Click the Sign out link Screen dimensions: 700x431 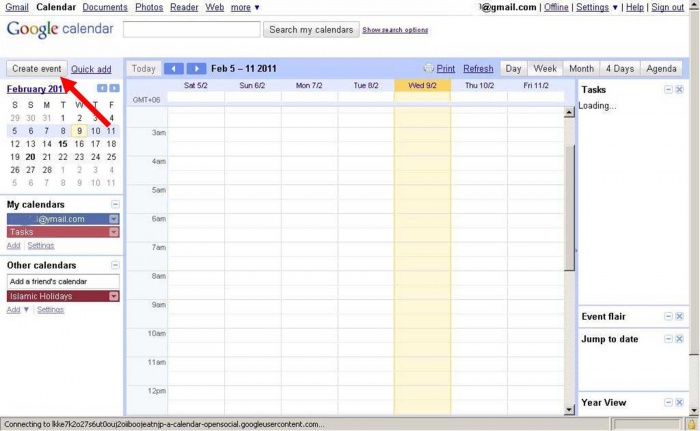[667, 7]
